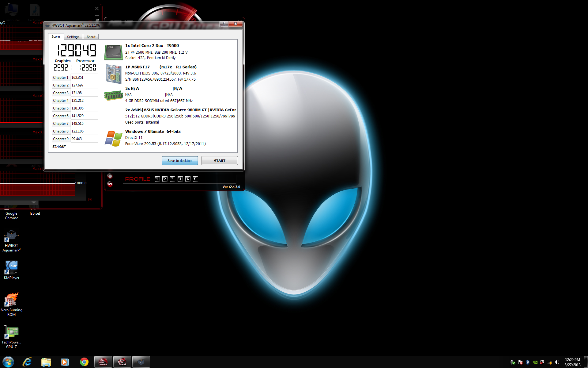Viewport: 588px width, 368px height.
Task: Click the START benchmark button
Action: (220, 161)
